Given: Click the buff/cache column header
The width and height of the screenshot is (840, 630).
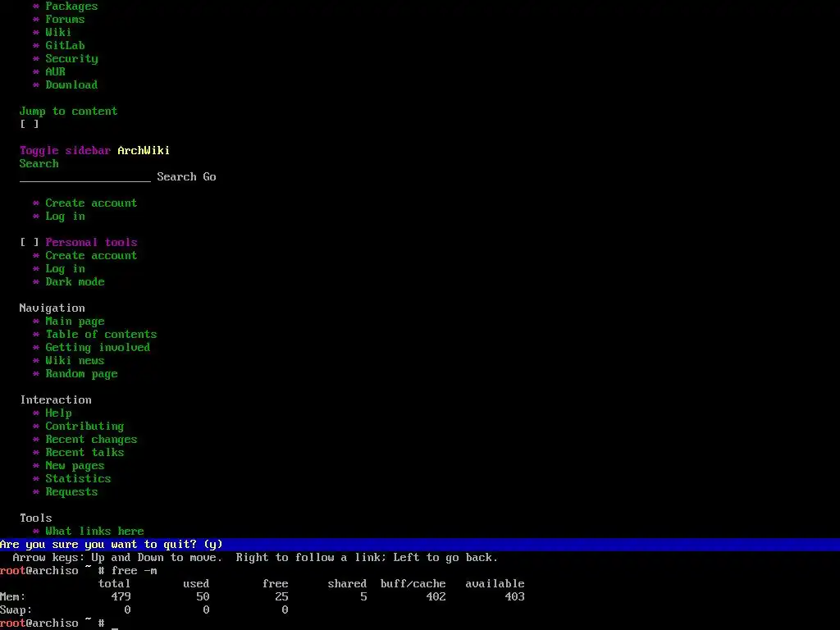Looking at the screenshot, I should [413, 584].
